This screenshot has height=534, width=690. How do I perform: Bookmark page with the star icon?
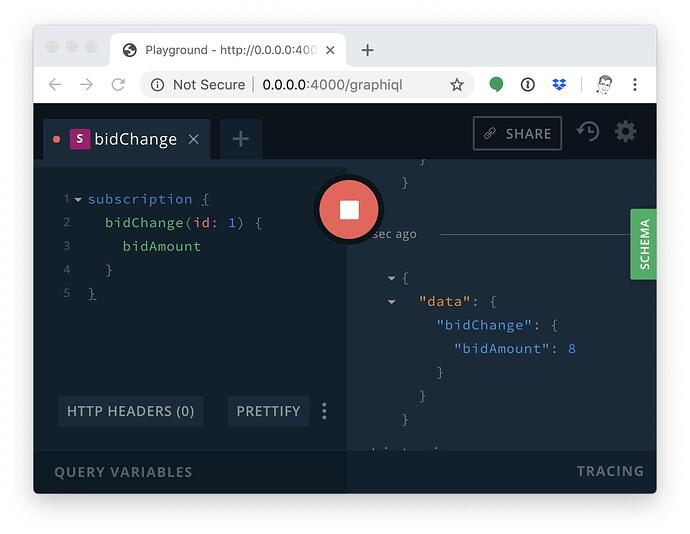457,85
